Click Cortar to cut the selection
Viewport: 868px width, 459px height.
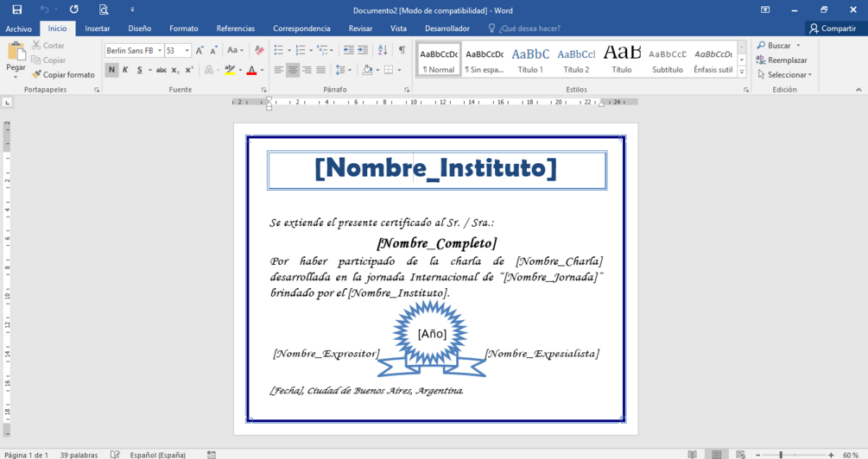[48, 46]
